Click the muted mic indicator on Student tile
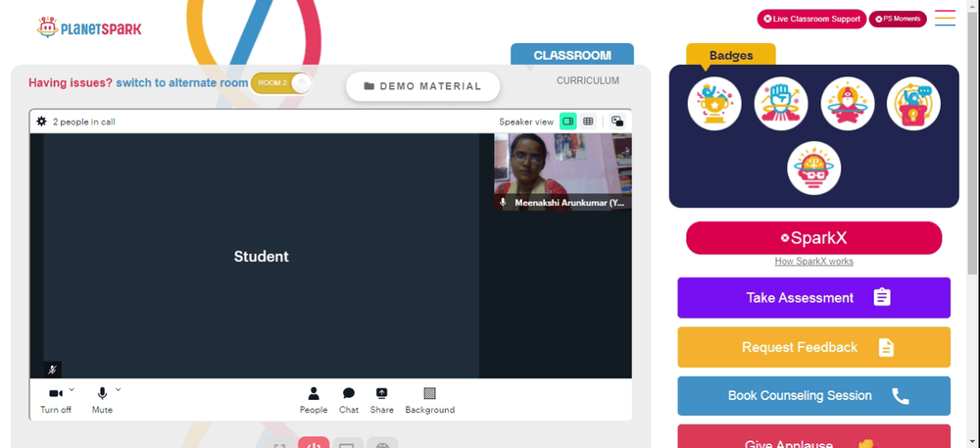Image resolution: width=980 pixels, height=448 pixels. (x=53, y=370)
